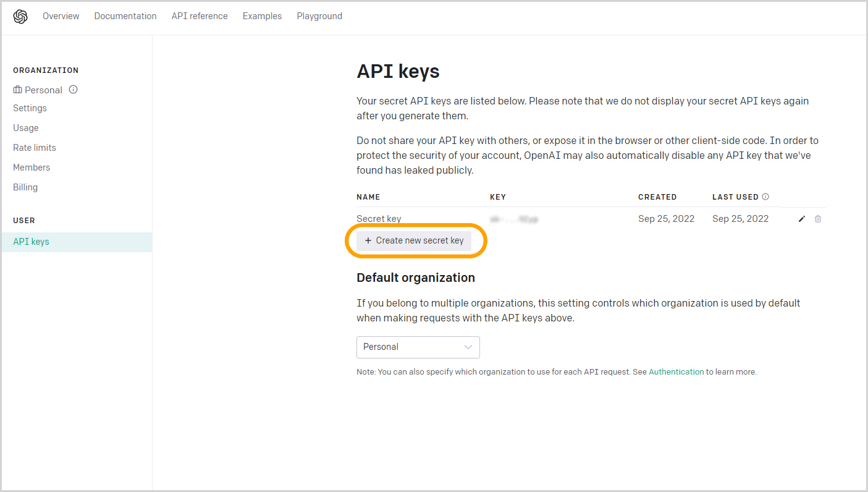Open the Overview tab
This screenshot has height=492, width=868.
tap(61, 16)
